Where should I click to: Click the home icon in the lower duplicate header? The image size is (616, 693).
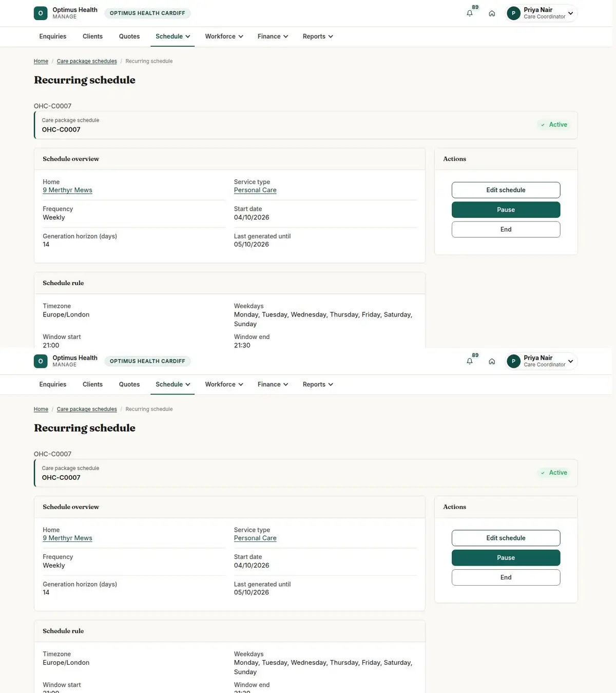(492, 361)
